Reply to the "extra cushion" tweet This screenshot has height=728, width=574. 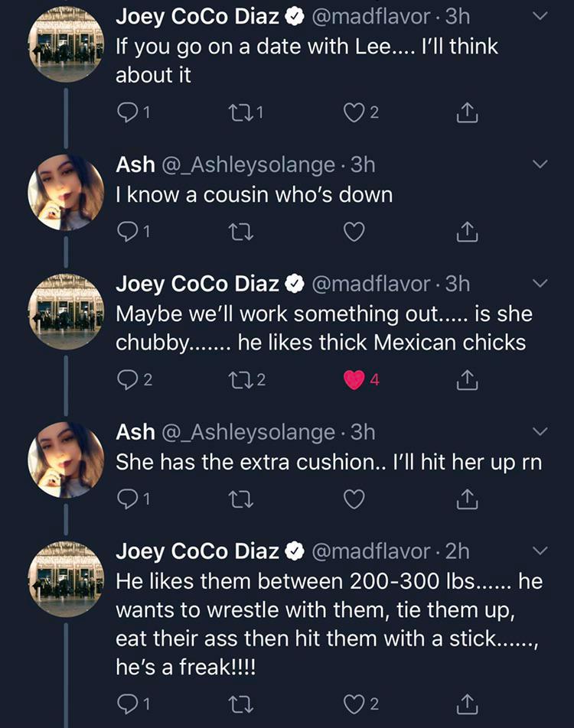pos(127,498)
